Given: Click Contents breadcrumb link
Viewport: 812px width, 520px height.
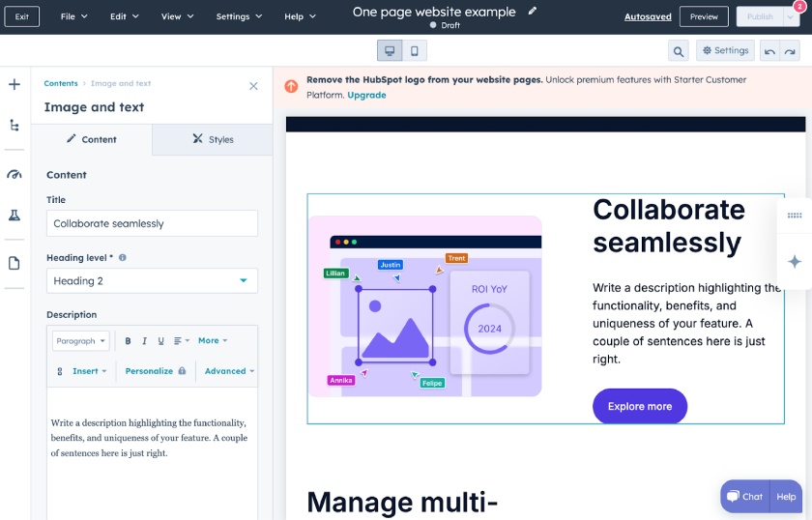Looking at the screenshot, I should click(x=61, y=83).
